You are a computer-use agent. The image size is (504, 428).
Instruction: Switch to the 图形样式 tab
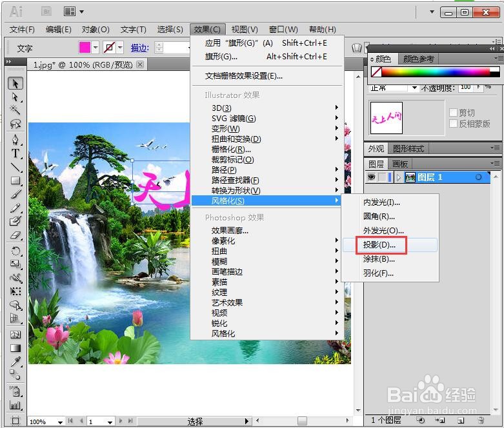click(x=408, y=149)
